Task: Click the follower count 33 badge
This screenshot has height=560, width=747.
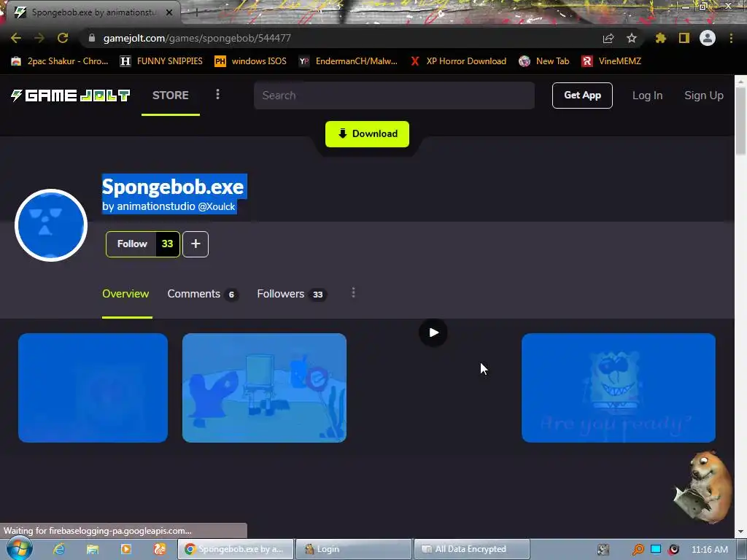Action: [x=167, y=244]
